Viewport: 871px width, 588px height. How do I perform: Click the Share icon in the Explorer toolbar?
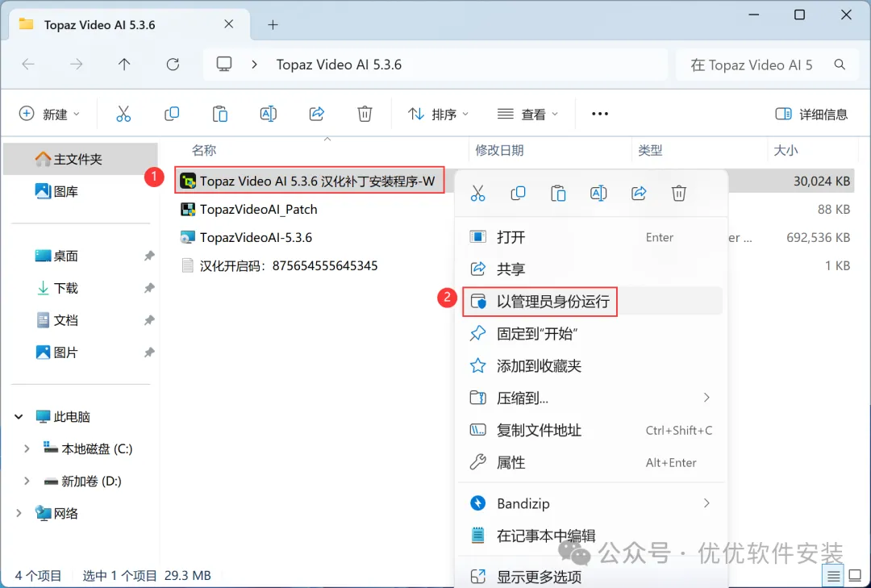coord(317,114)
